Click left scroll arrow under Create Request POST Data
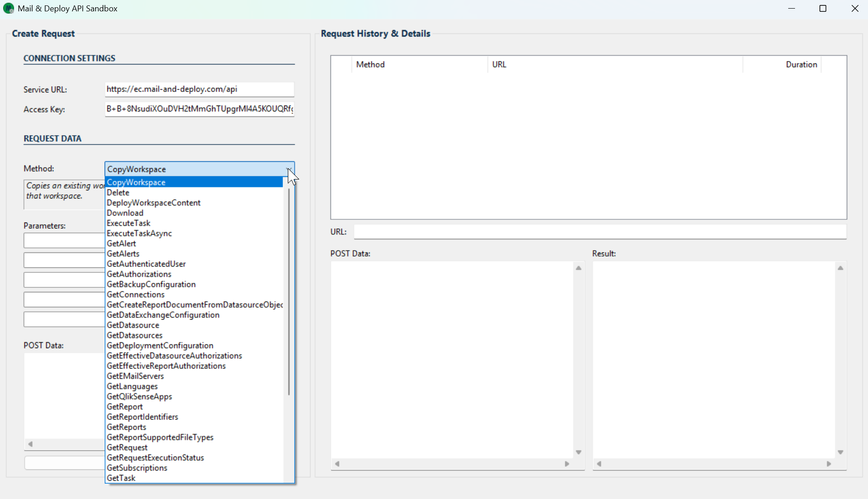 click(x=30, y=444)
